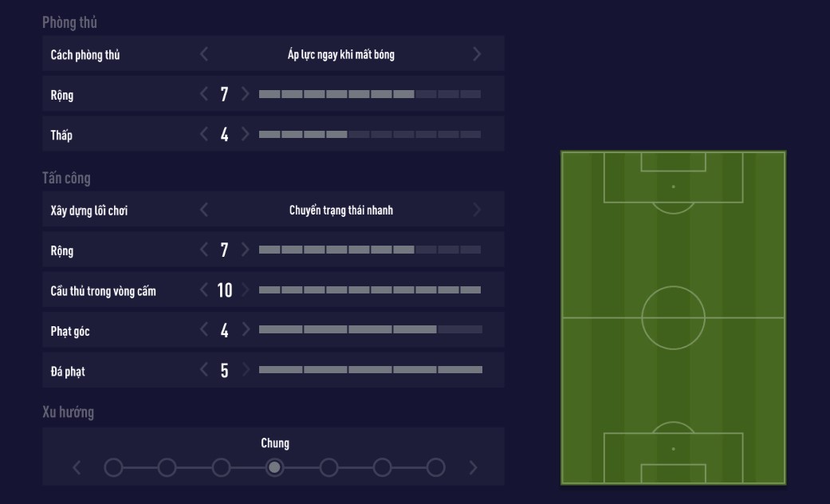Decrease the defensive Rộng width
The height and width of the screenshot is (504, 830).
203,93
